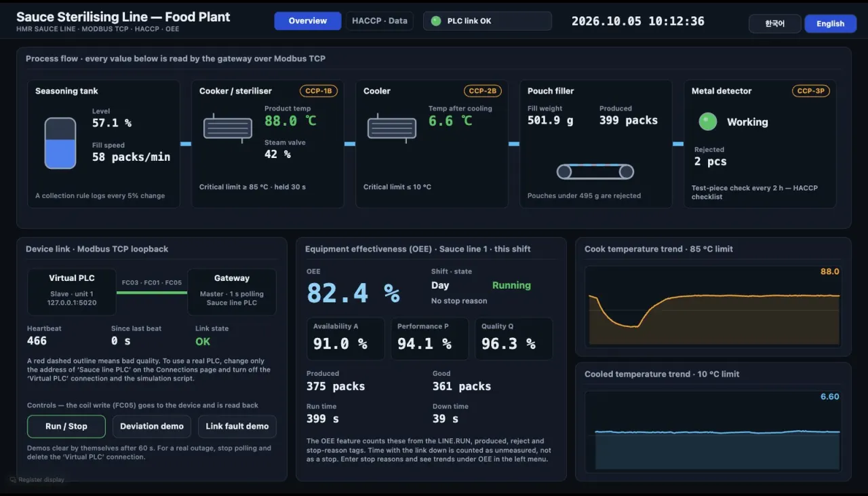Click the temp after cooling 6.6 ℃ value
868x496 pixels.
pos(451,121)
